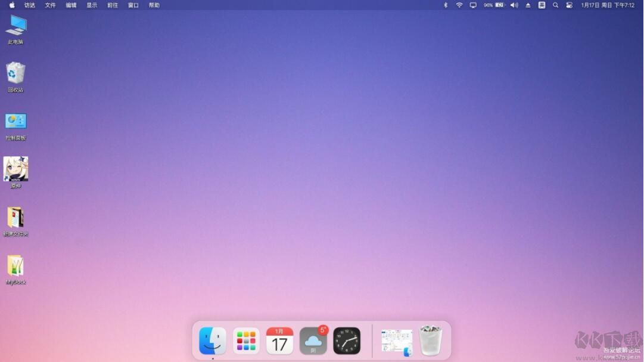Open 控制面板 (Control Panel) from the desktop
This screenshot has width=644, height=362.
point(15,122)
